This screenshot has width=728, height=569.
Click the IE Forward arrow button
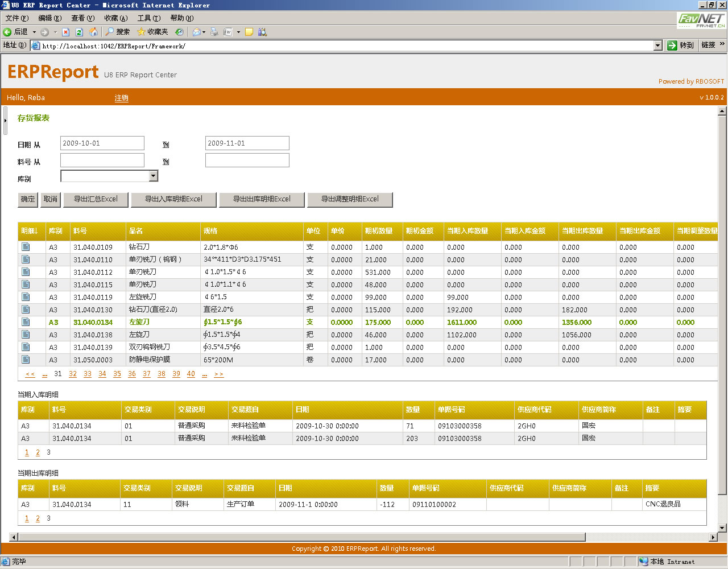click(x=44, y=32)
